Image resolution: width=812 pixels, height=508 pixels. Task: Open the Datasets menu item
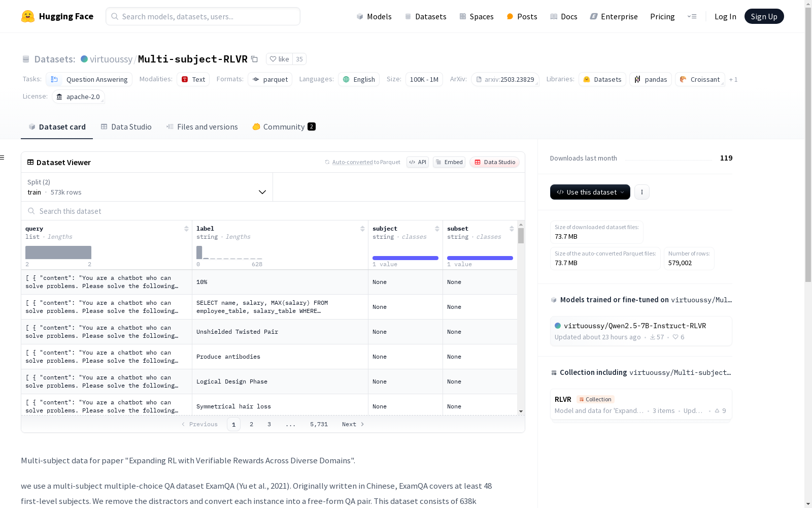(x=425, y=16)
